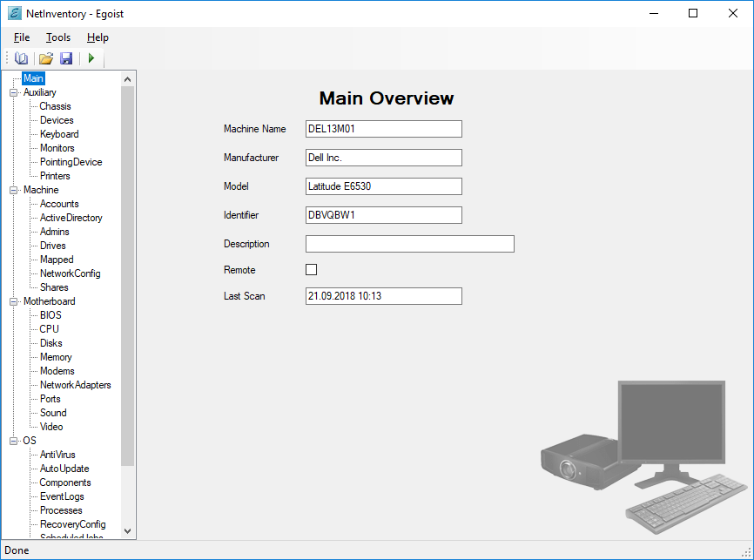The width and height of the screenshot is (754, 560).
Task: Select AntiVirus under OS
Action: click(57, 455)
